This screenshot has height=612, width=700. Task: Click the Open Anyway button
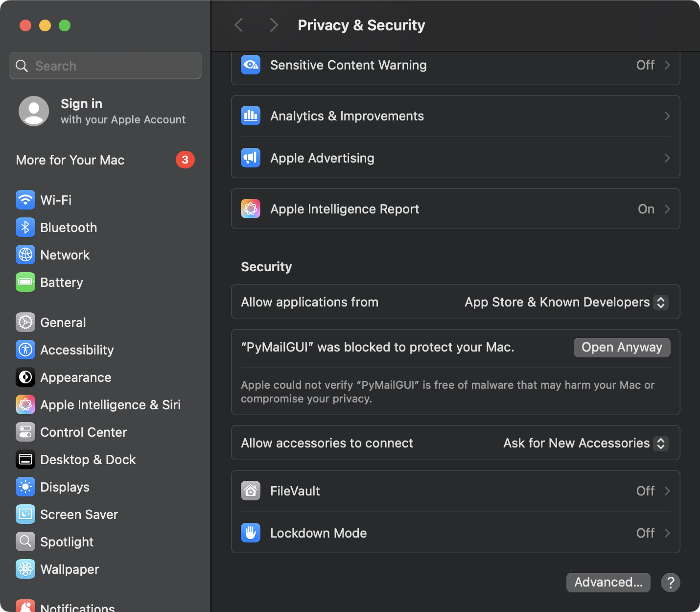click(x=622, y=347)
